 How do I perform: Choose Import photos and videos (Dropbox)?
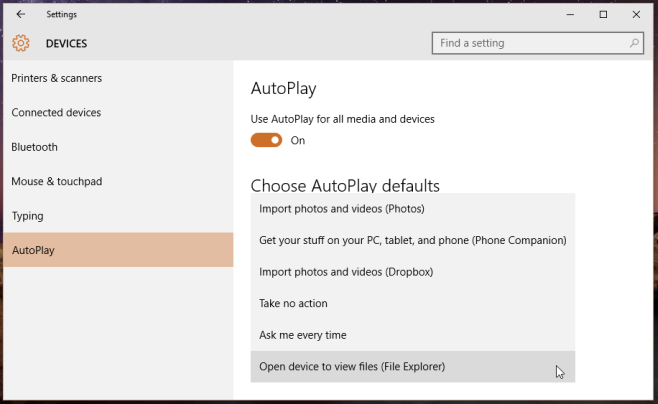click(346, 272)
